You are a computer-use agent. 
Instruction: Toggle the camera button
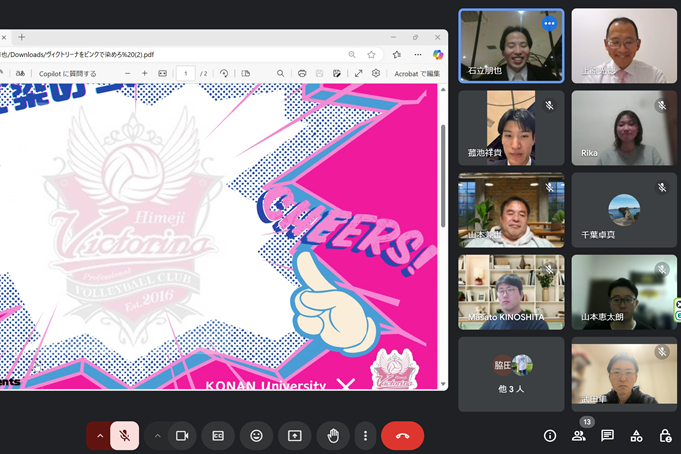coord(182,436)
